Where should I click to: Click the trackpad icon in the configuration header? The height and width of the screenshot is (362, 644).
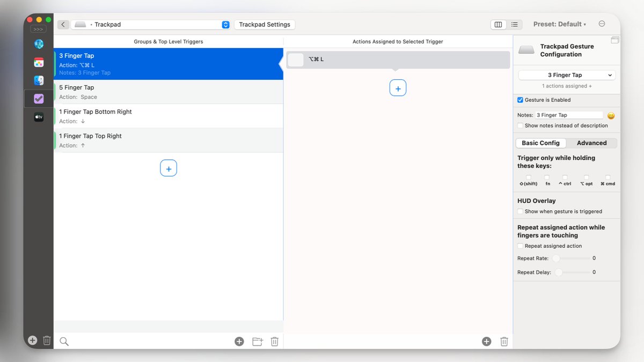526,50
